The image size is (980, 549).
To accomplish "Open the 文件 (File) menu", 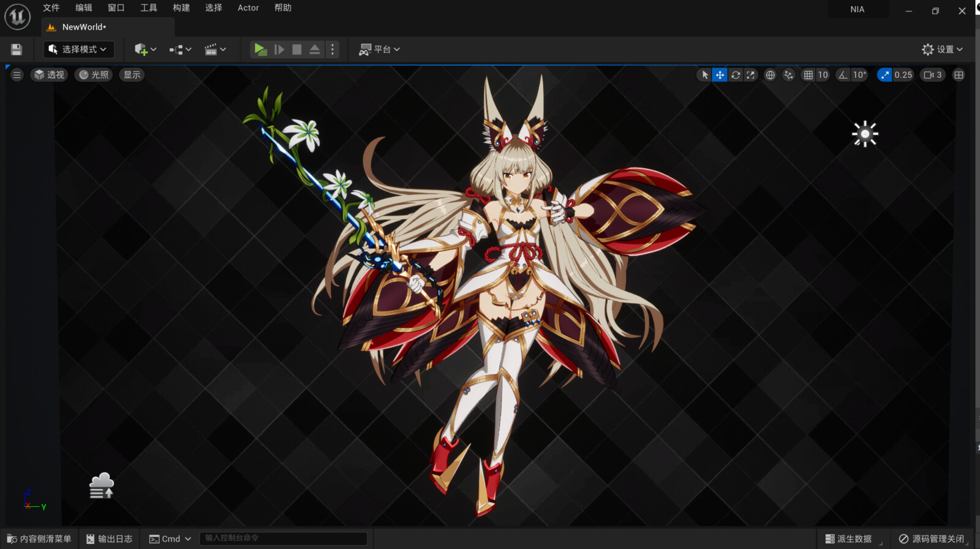I will 51,8.
